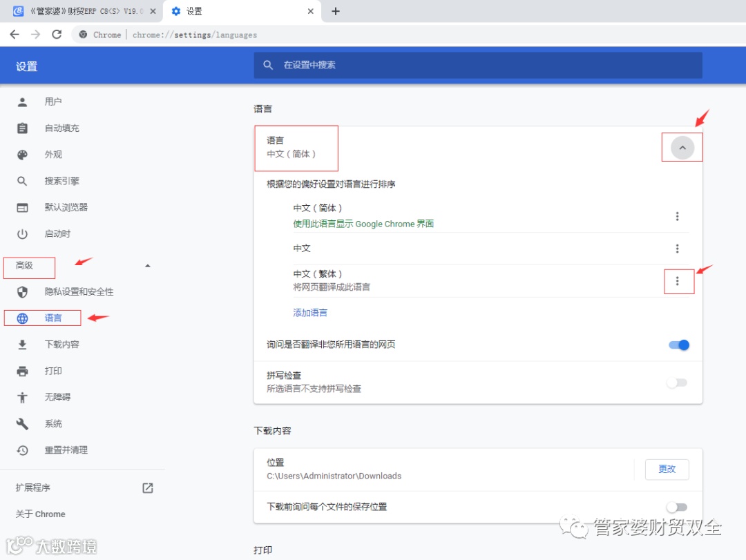Open 无障碍 via accessibility icon
Screen dimensions: 746x560
(22, 397)
